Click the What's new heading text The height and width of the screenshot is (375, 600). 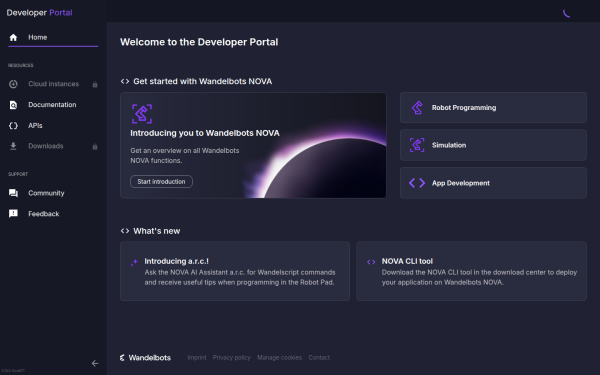pyautogui.click(x=157, y=231)
